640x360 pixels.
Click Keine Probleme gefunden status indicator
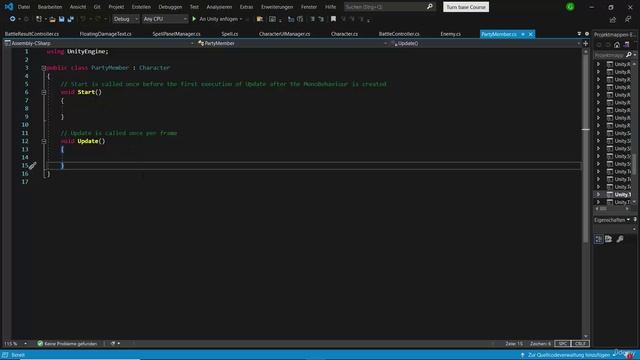point(67,343)
